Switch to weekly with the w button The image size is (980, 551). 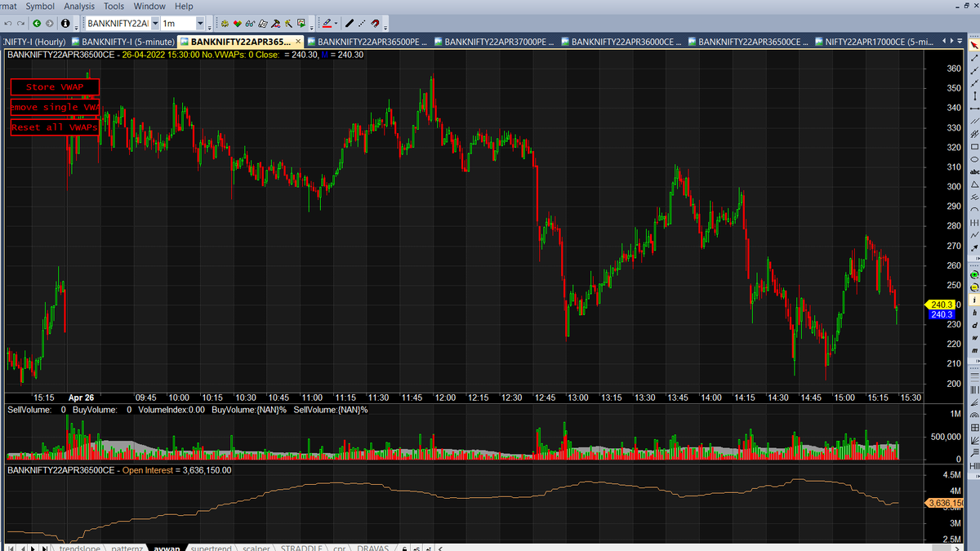tap(974, 338)
